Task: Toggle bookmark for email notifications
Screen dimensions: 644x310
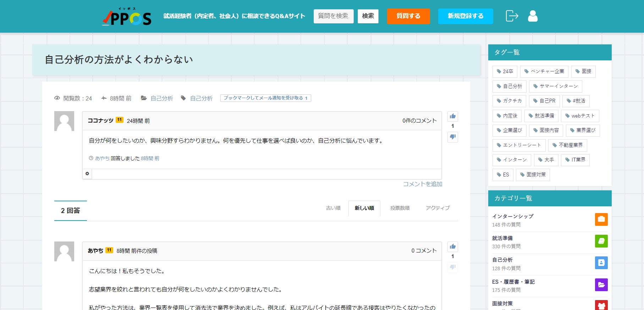Action: (265, 98)
